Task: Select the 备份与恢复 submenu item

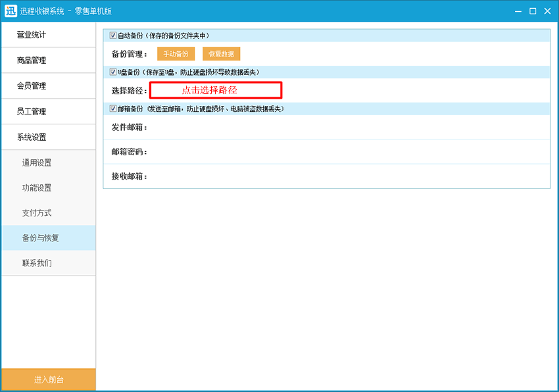Action: (48, 238)
